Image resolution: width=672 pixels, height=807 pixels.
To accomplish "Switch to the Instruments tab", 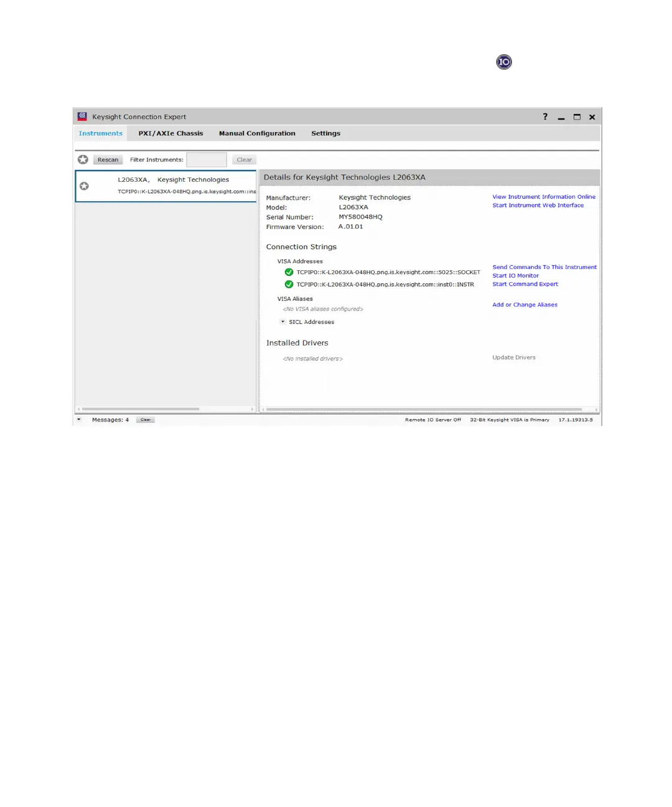I will (101, 133).
